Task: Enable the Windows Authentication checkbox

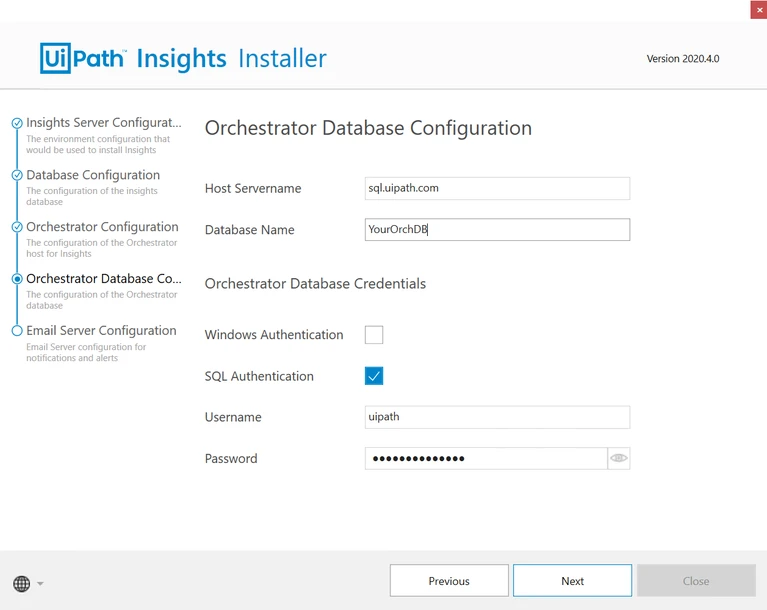Action: pyautogui.click(x=374, y=335)
